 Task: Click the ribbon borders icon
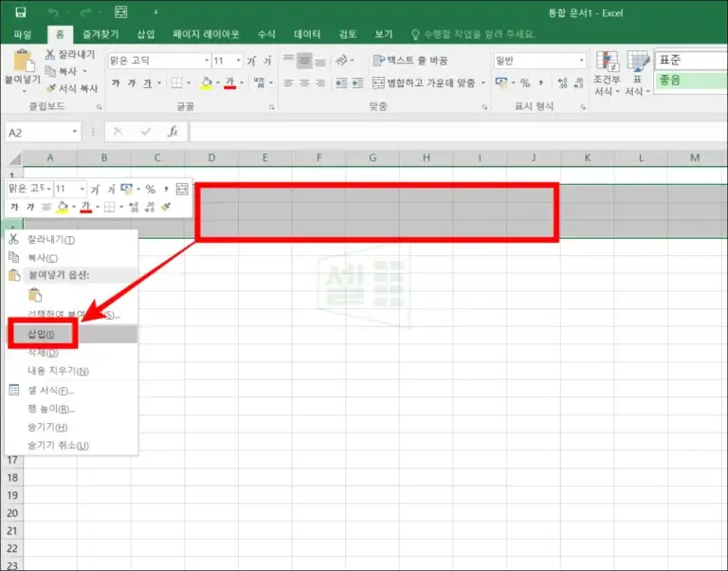[176, 83]
